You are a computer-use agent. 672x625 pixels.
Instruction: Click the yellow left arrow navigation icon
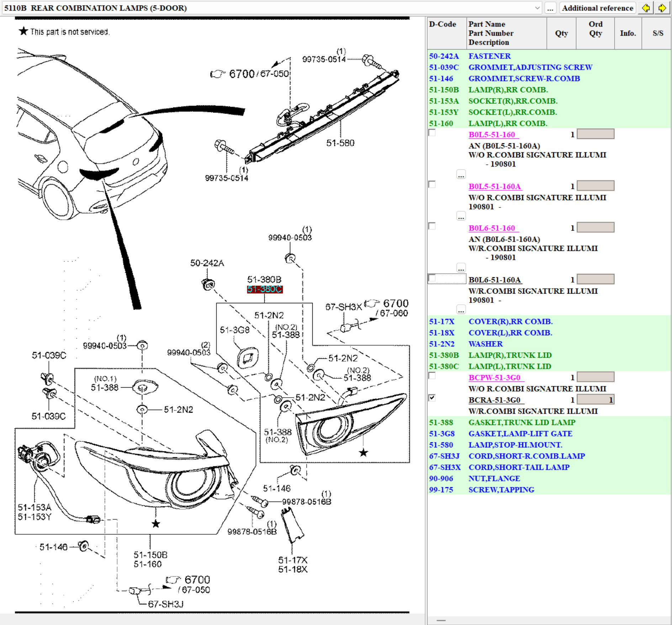(646, 8)
